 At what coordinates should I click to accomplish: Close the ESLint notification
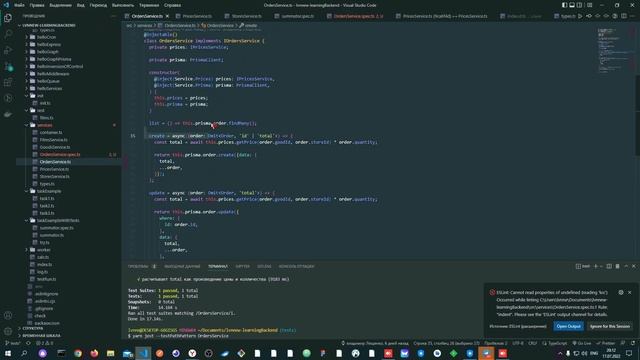(629, 292)
